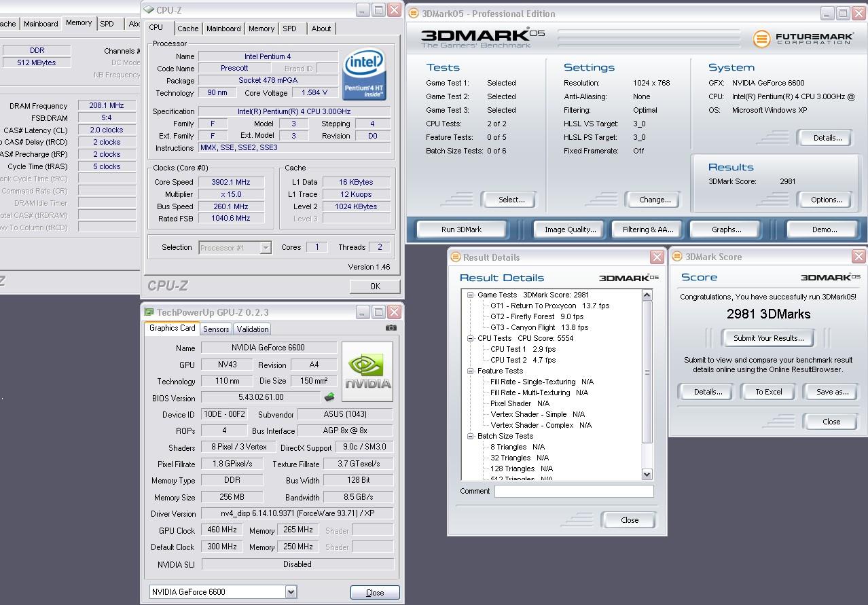Open the Processor #1 selection dropdown
The image size is (868, 605).
tap(266, 248)
